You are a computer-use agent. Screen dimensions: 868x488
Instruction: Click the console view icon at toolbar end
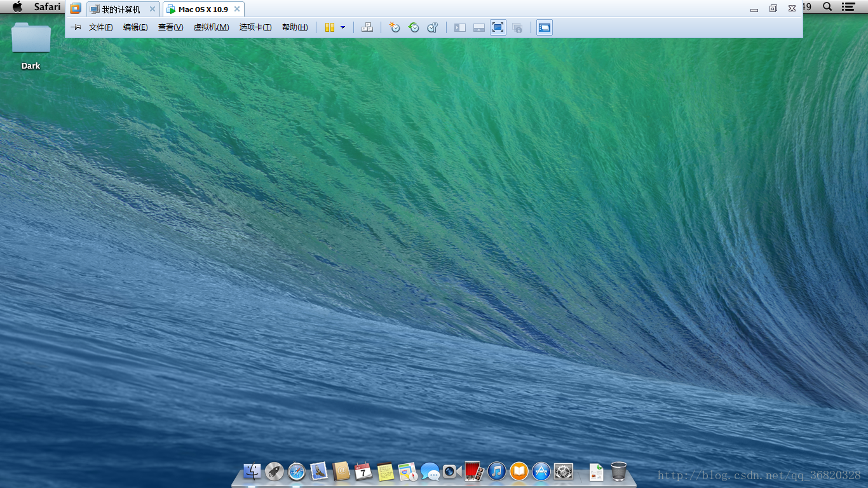point(545,27)
